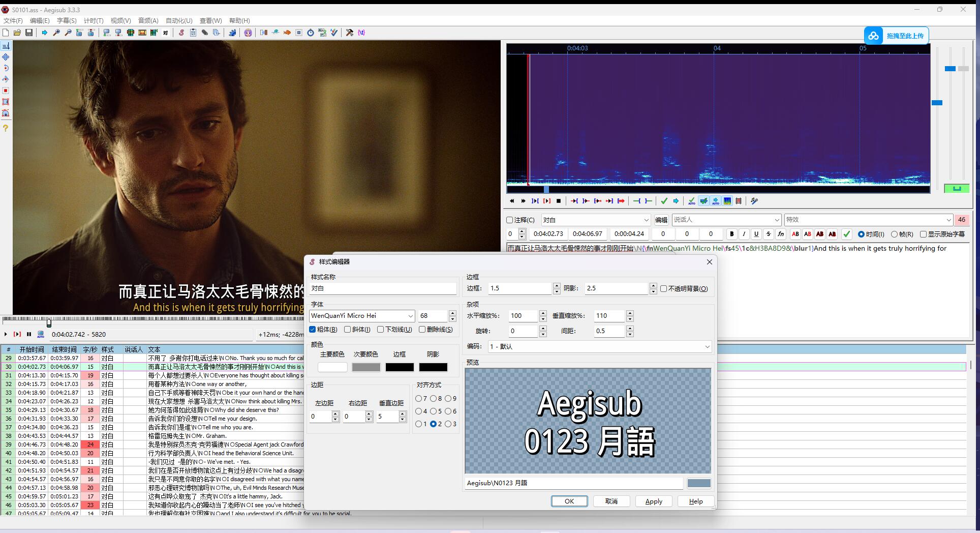Toggle the Karaoke mode microphone icon
980x533 pixels.
click(x=754, y=201)
